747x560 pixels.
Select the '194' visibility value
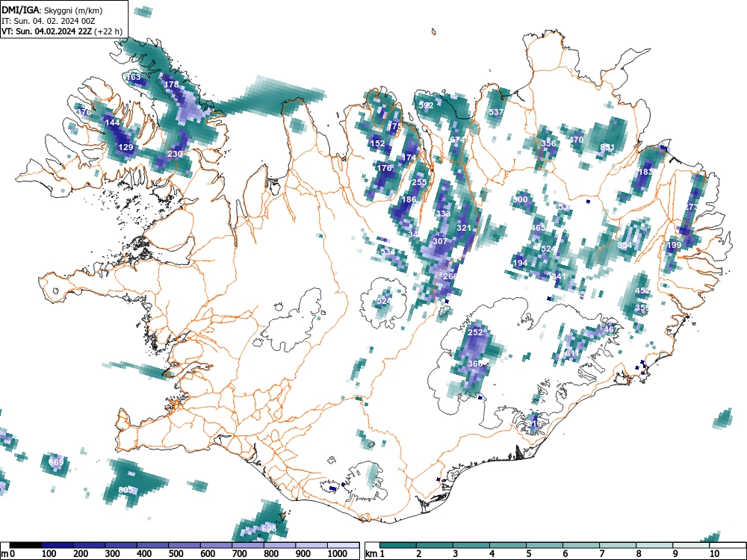point(520,262)
